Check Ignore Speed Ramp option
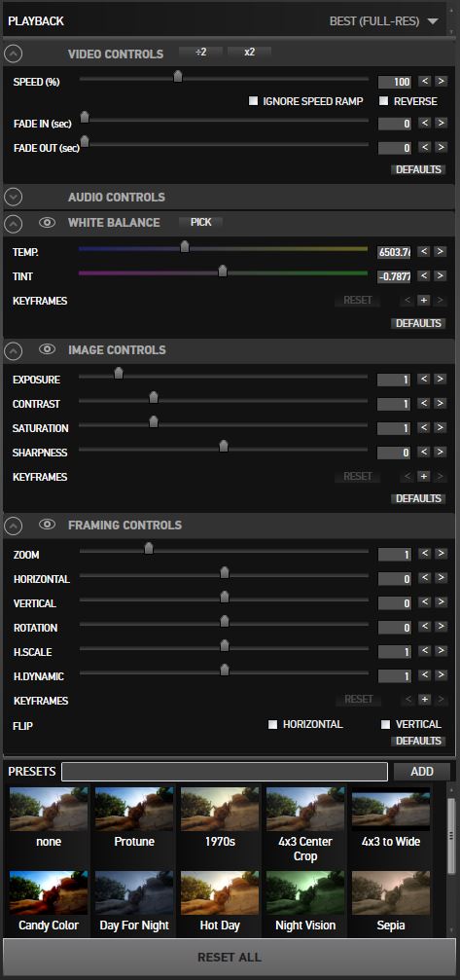460x980 pixels. [253, 101]
